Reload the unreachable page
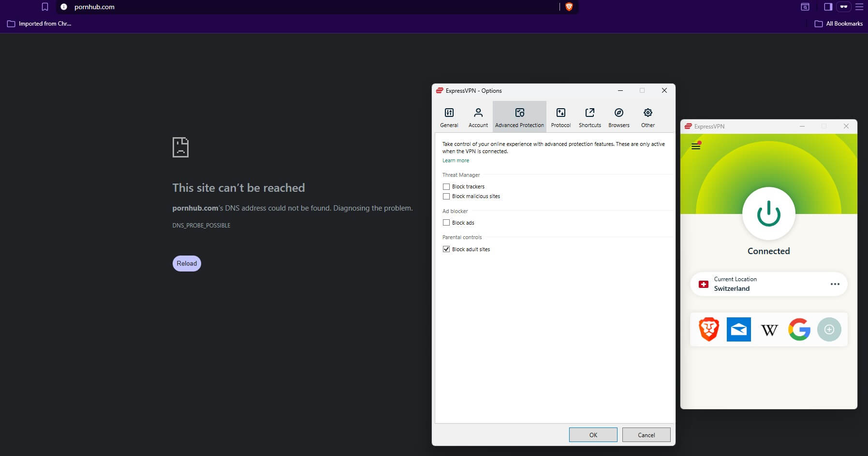868x456 pixels. tap(187, 263)
